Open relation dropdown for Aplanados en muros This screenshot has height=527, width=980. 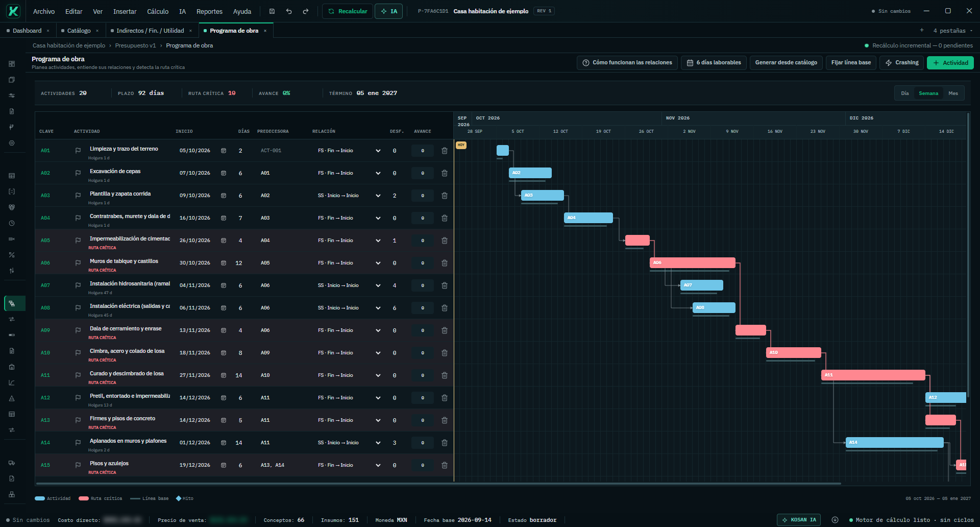pos(378,443)
